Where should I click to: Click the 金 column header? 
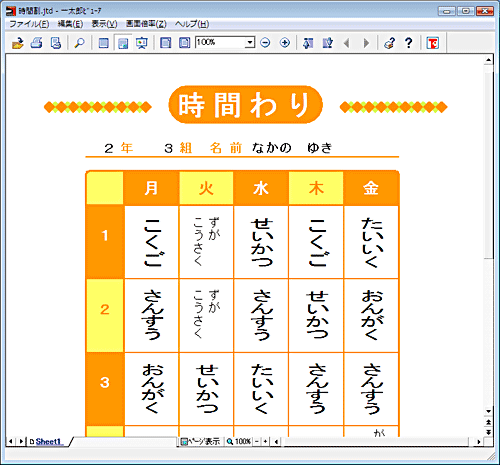pyautogui.click(x=371, y=188)
